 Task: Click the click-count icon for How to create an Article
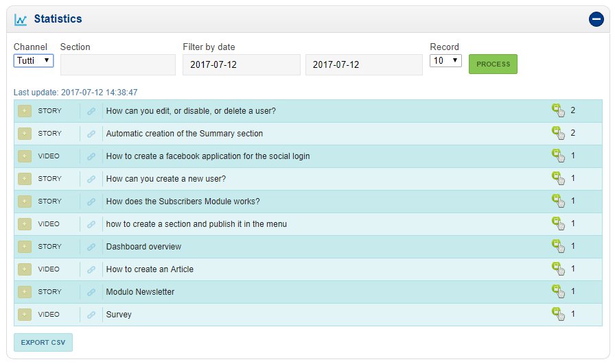coord(558,269)
